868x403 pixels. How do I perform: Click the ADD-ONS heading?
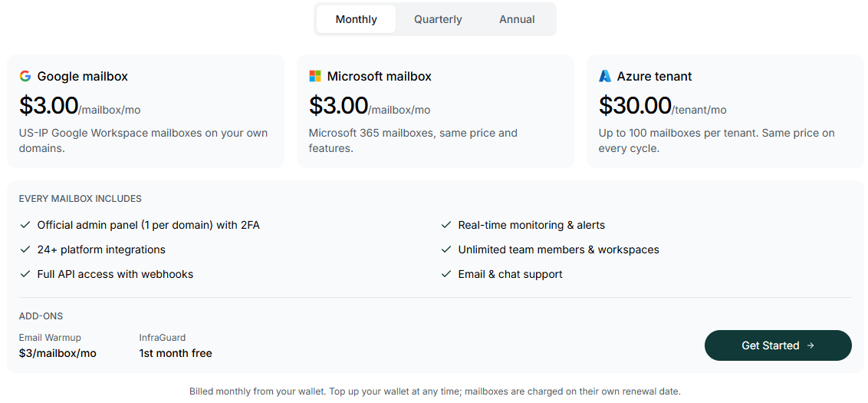coord(41,316)
